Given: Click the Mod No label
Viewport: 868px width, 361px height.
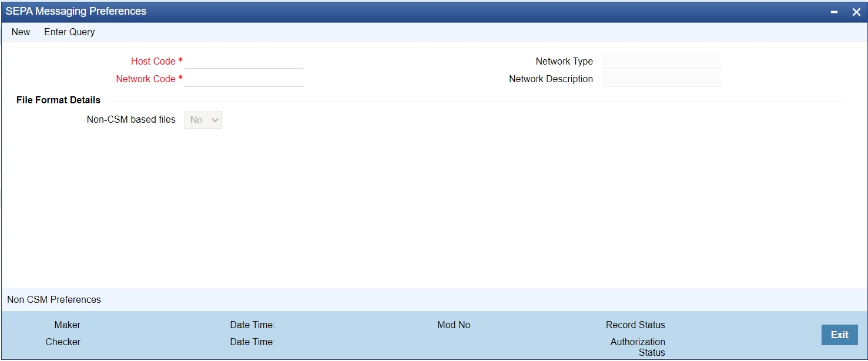Looking at the screenshot, I should click(x=454, y=325).
